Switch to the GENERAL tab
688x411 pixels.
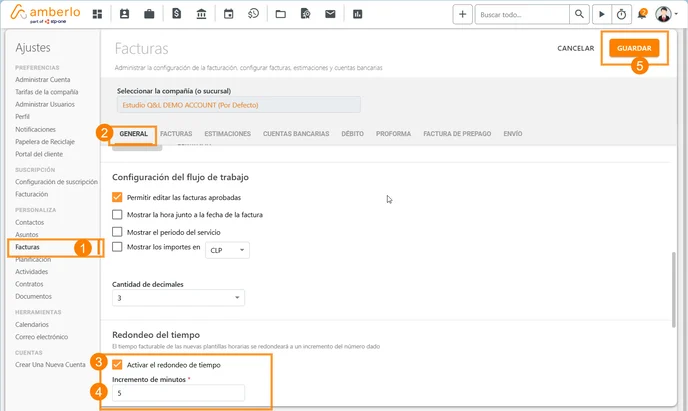(133, 134)
